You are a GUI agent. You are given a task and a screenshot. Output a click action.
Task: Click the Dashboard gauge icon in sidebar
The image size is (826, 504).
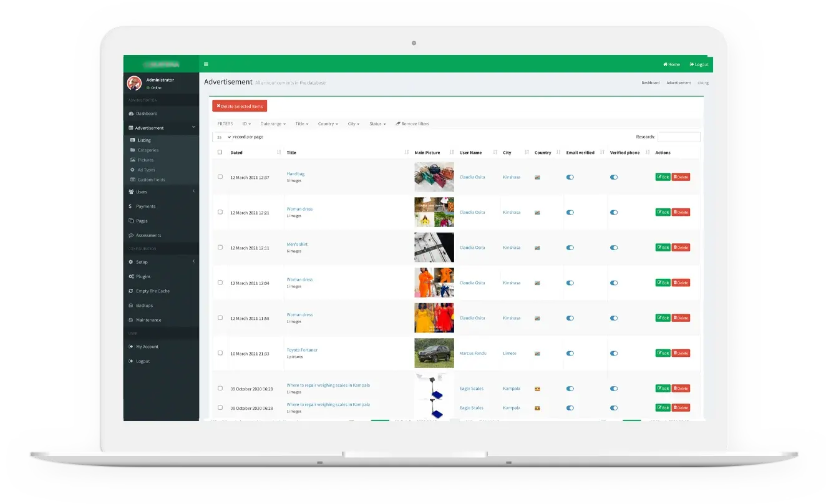(x=131, y=114)
